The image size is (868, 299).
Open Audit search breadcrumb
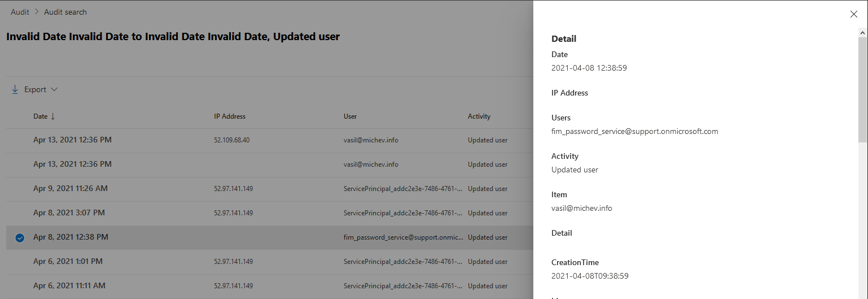pyautogui.click(x=65, y=12)
